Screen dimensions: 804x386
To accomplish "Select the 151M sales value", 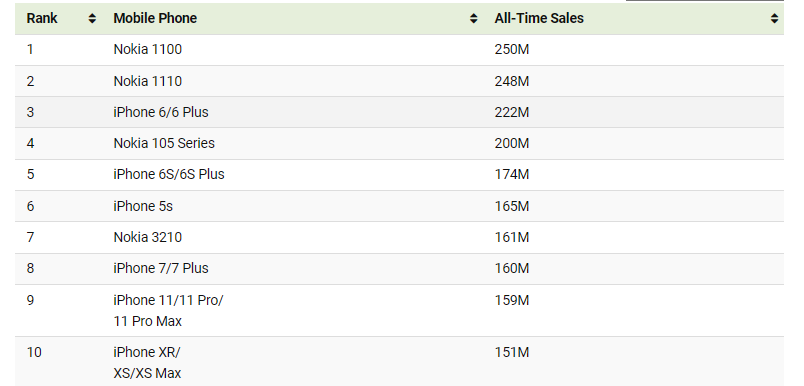I will tap(512, 352).
